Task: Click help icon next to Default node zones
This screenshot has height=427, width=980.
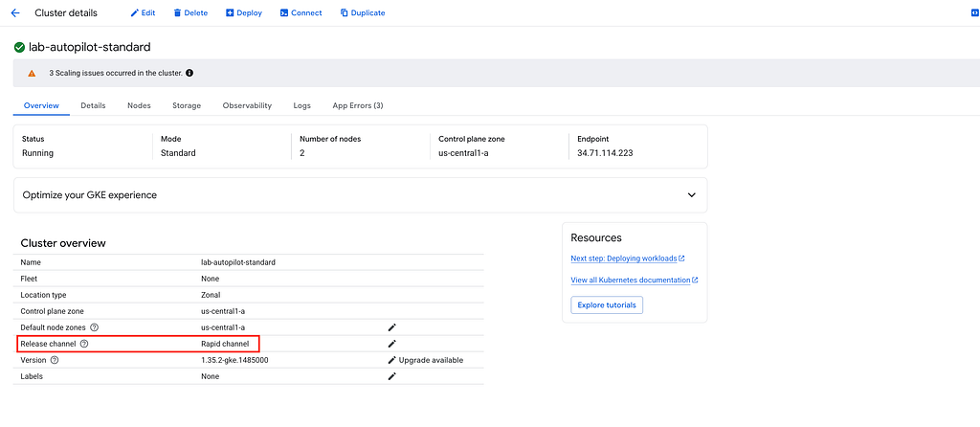Action: point(95,327)
